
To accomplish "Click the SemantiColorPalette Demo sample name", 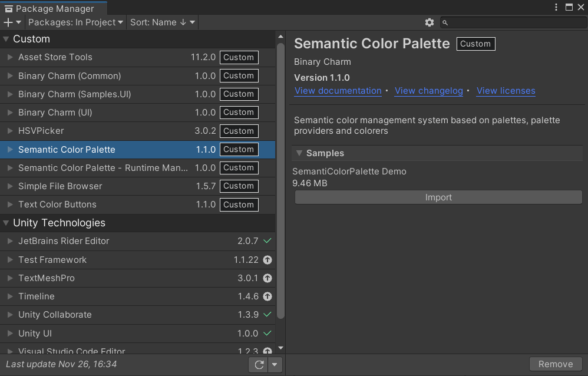I will (x=349, y=171).
